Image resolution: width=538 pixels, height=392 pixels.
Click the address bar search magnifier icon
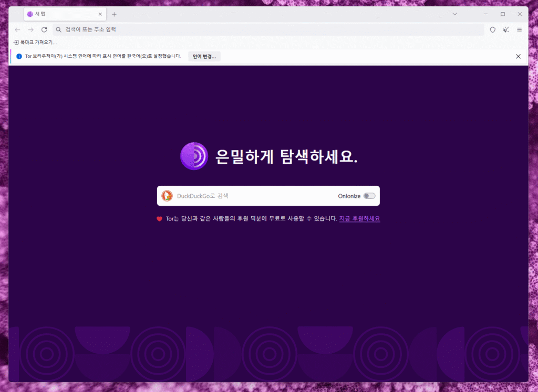click(x=59, y=30)
